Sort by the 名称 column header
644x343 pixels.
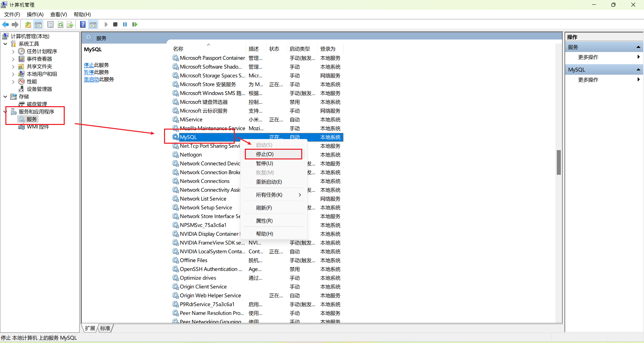click(x=209, y=49)
